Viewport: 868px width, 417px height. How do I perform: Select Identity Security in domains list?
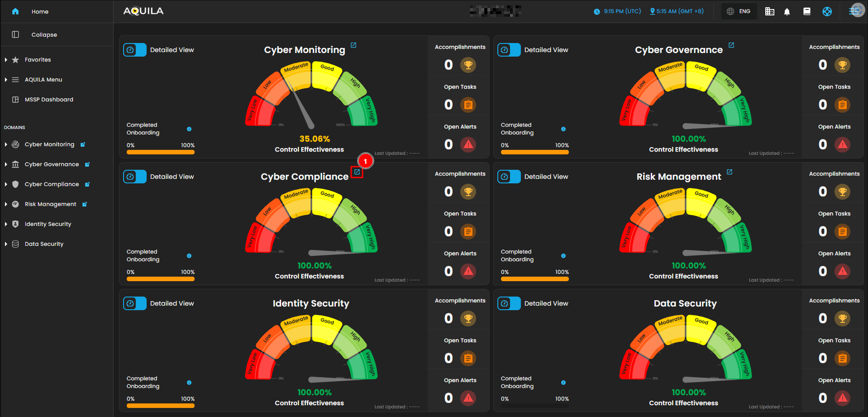(48, 224)
